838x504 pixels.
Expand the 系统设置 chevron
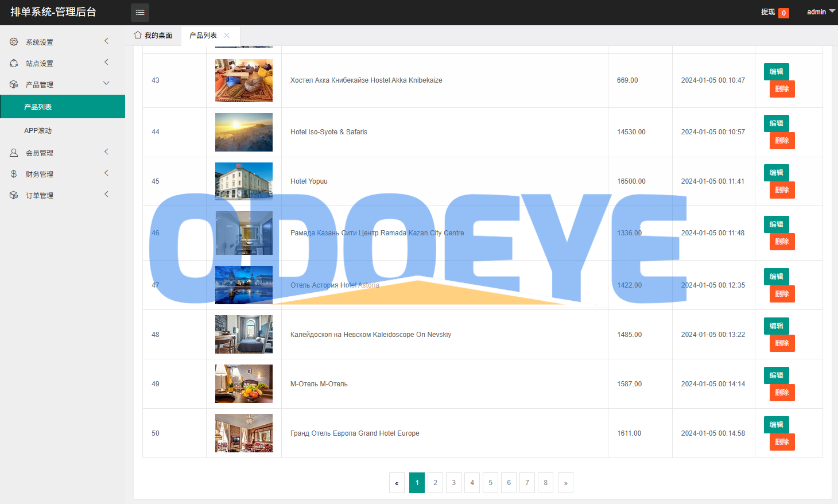tap(106, 41)
